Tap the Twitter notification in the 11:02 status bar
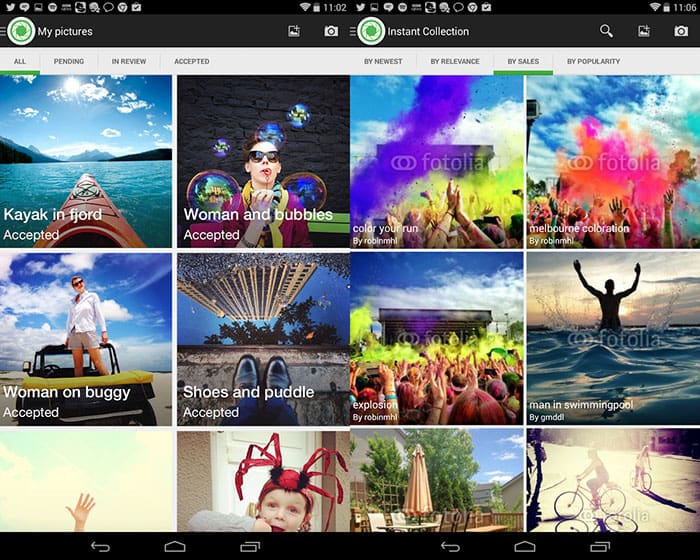 click(10, 7)
